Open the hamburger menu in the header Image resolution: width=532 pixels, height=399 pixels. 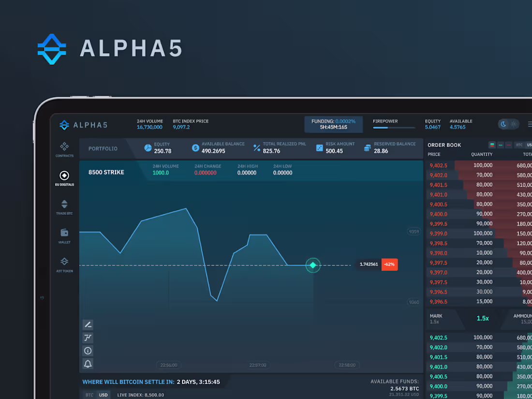[x=530, y=124]
